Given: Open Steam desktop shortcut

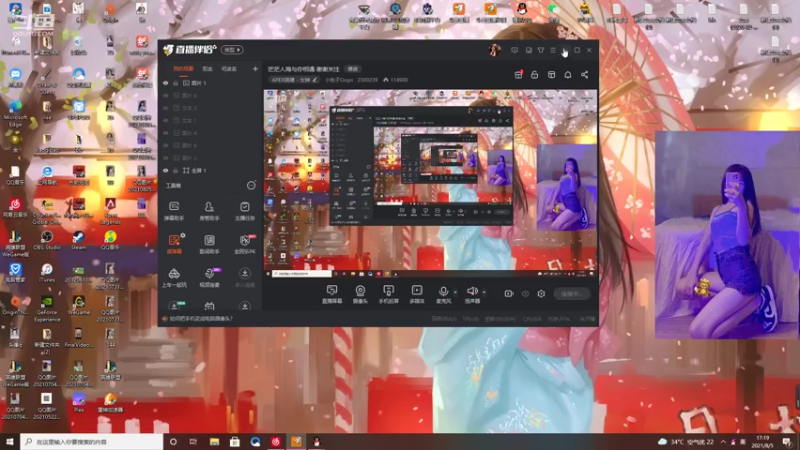Looking at the screenshot, I should click(79, 240).
